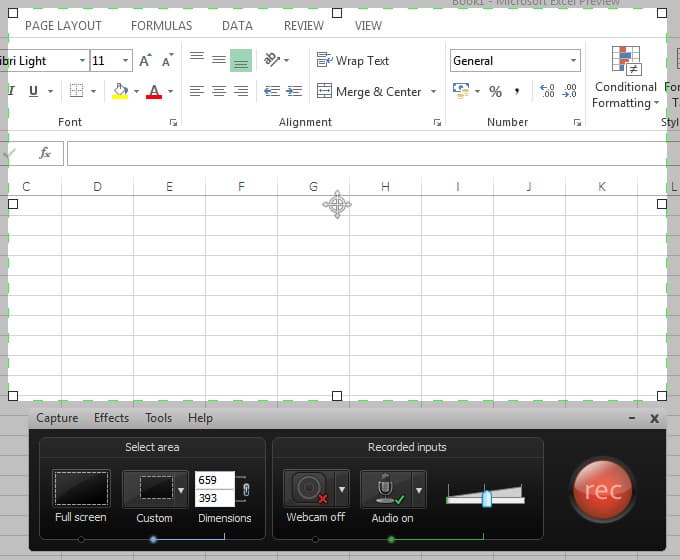This screenshot has width=680, height=560.
Task: Switch to the REVIEW tab
Action: (304, 26)
